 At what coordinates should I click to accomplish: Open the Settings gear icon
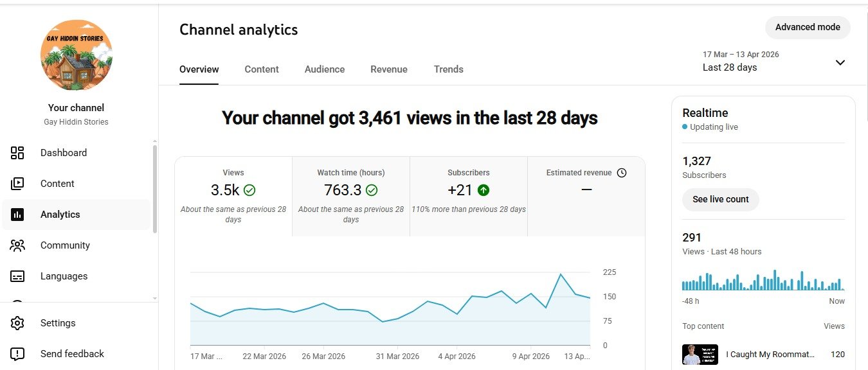pos(17,323)
